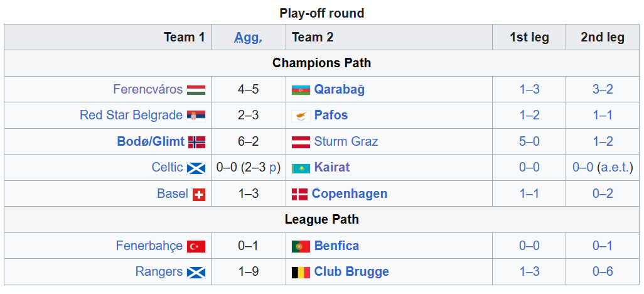Click the Belgium flag beside Club Brugge

301,273
